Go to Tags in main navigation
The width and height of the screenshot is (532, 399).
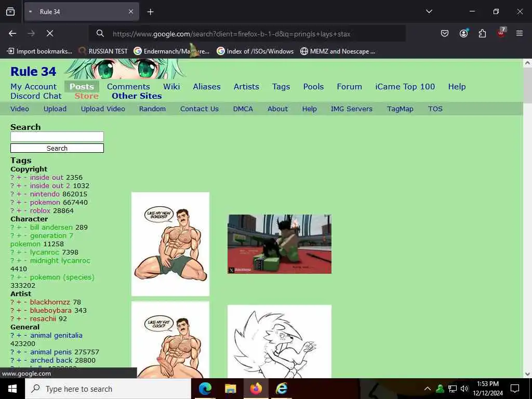coord(281,87)
